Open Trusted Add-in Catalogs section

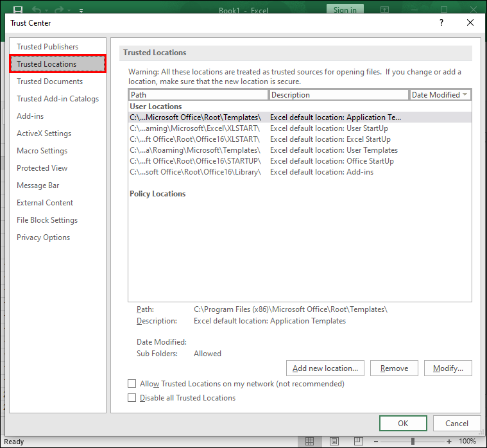click(58, 99)
